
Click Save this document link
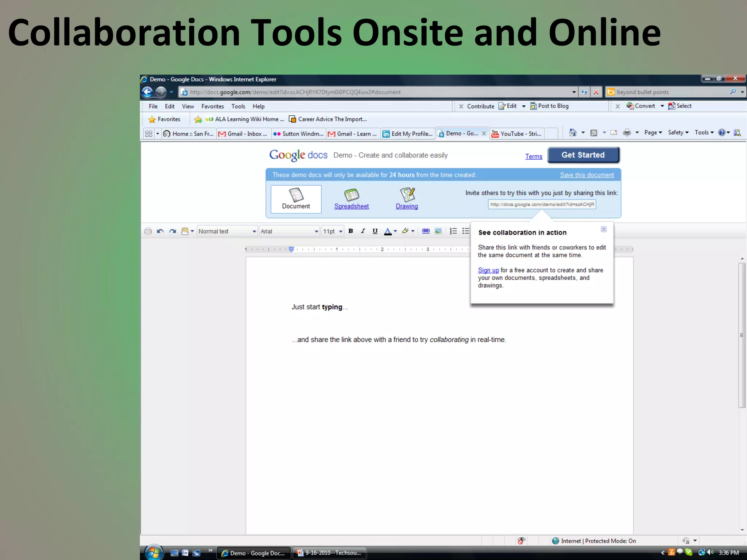click(x=587, y=175)
